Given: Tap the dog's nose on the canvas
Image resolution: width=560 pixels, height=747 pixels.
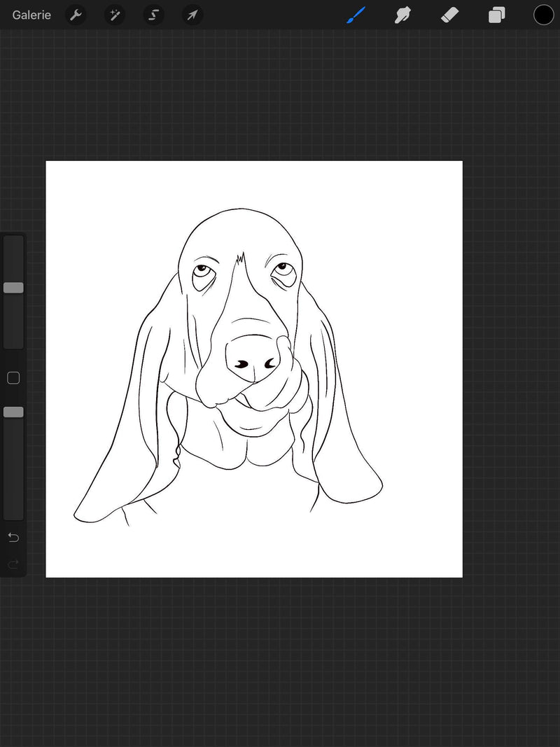Looking at the screenshot, I should pyautogui.click(x=253, y=356).
